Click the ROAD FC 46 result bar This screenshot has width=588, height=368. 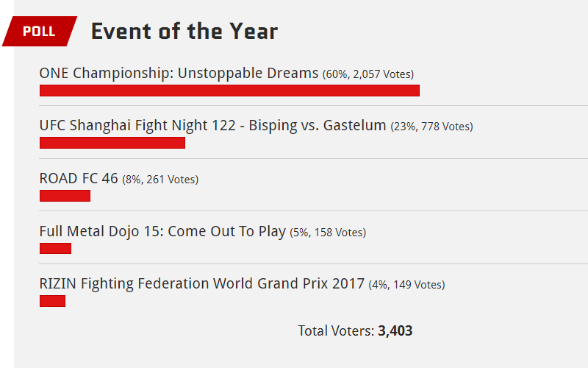click(x=65, y=196)
